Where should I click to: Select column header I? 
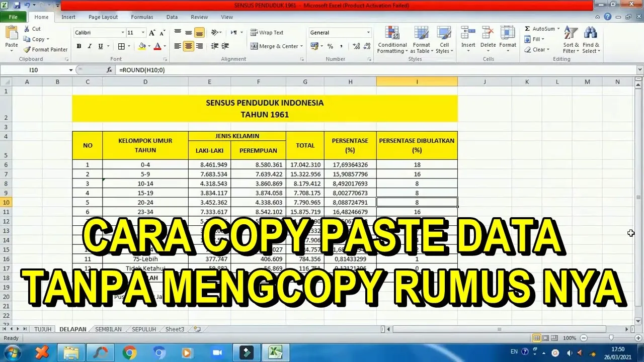(417, 81)
